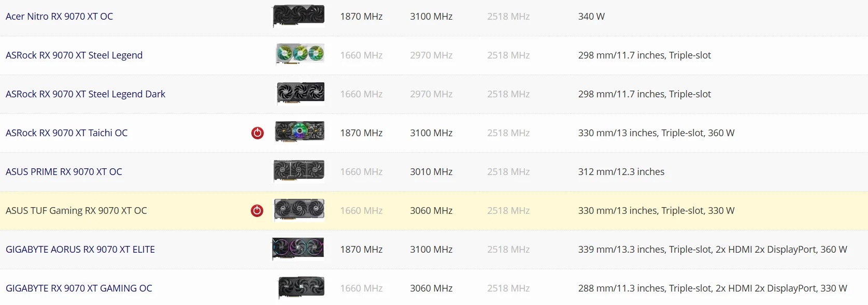The height and width of the screenshot is (305, 868).
Task: Open the ASUS PRIME RX 9070 XT OC image
Action: pyautogui.click(x=299, y=171)
